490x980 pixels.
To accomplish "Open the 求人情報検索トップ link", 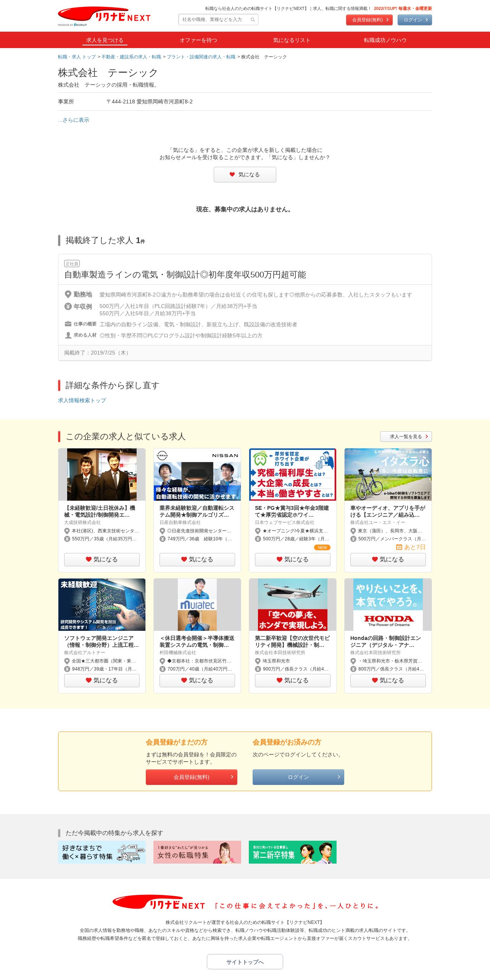I will coord(82,400).
